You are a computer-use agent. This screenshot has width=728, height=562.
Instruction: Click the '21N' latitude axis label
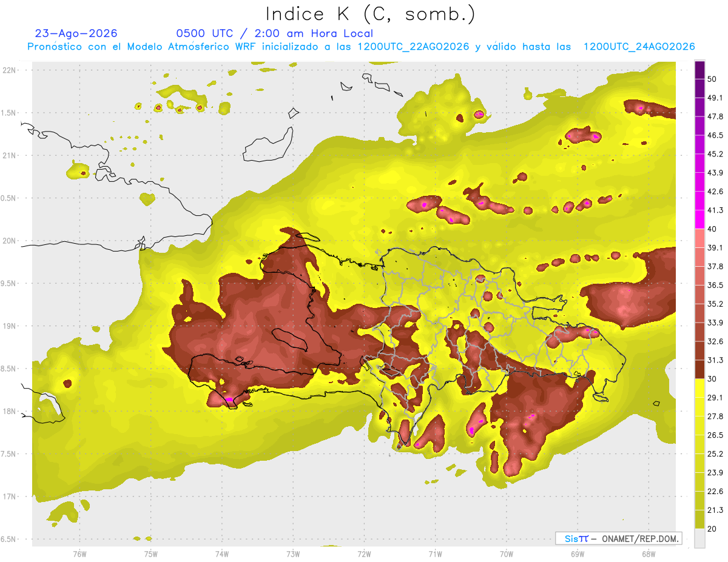(x=9, y=155)
